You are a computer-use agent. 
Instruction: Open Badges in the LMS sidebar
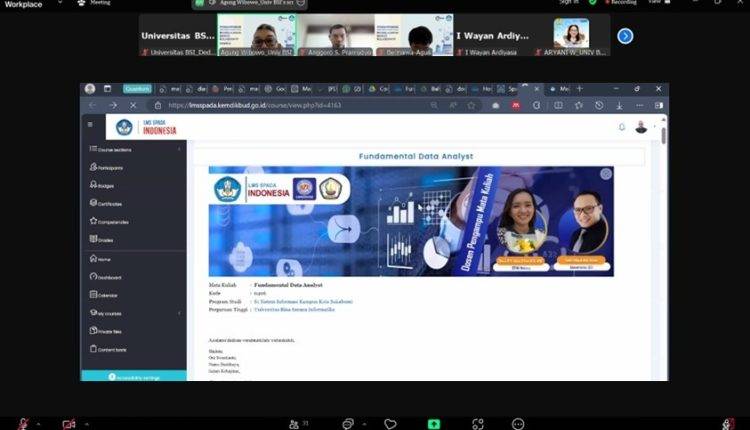click(102, 185)
